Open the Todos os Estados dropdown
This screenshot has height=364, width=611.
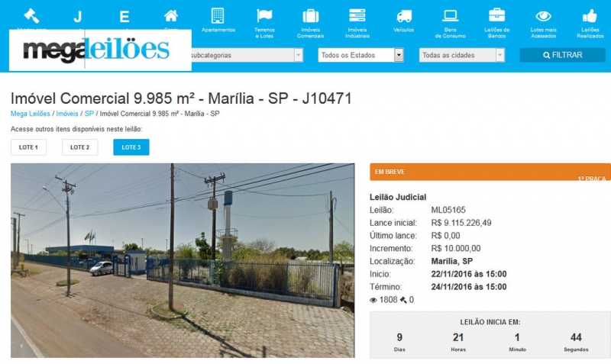[x=360, y=55]
